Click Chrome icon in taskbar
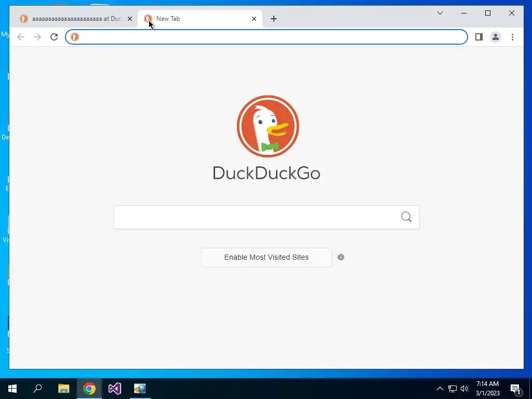532x399 pixels. (x=89, y=389)
